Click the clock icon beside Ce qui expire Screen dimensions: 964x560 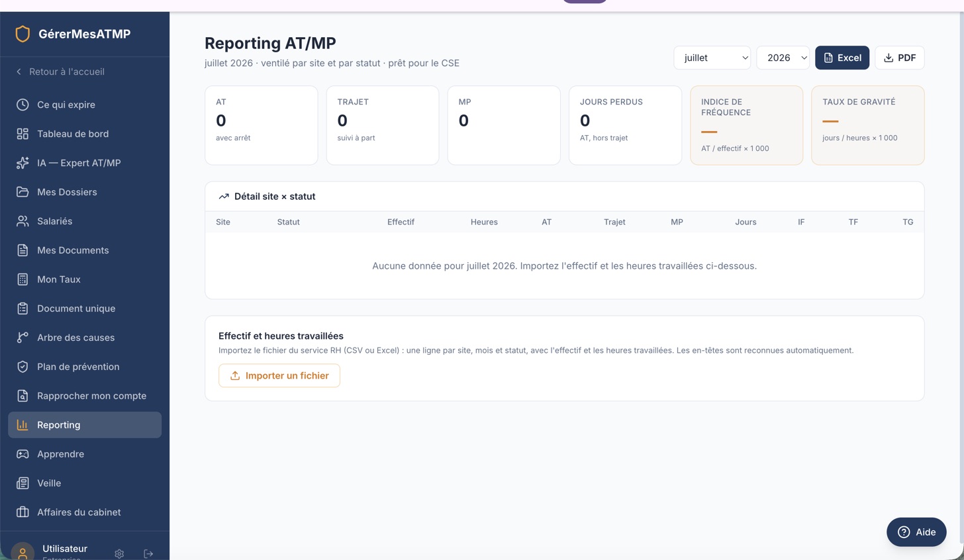(x=23, y=105)
